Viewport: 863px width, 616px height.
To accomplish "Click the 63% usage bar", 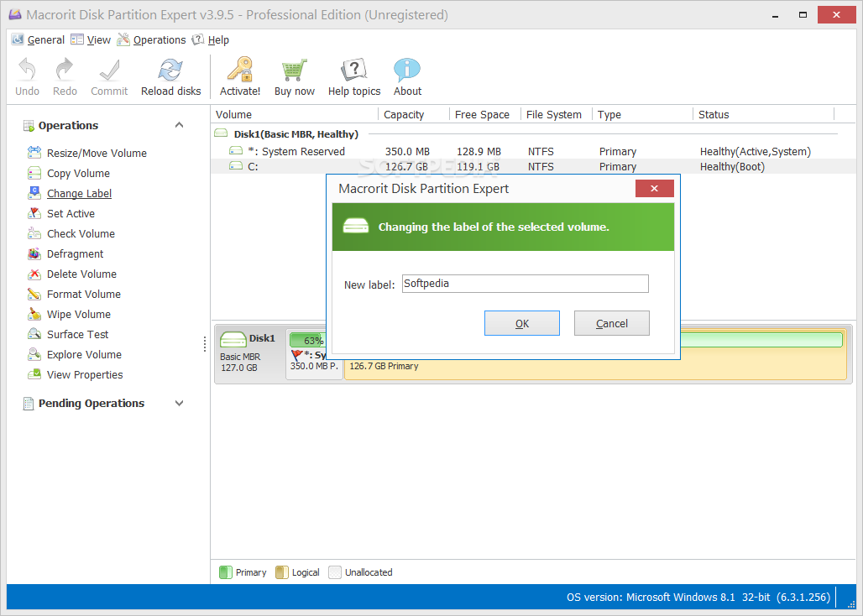I will coord(308,340).
